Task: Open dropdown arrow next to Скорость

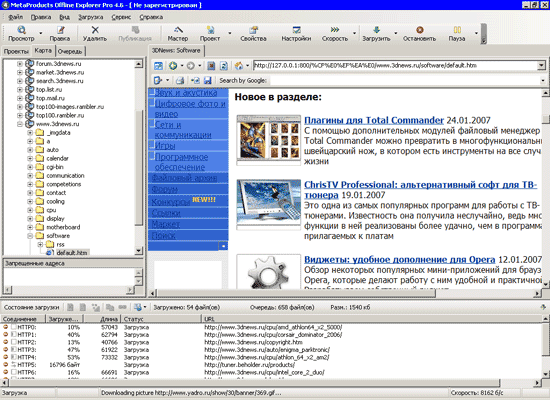Action: point(354,33)
